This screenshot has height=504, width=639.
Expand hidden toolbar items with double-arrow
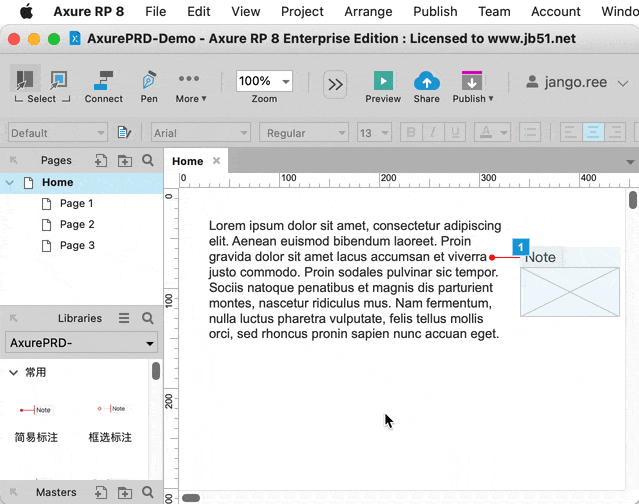pyautogui.click(x=335, y=85)
